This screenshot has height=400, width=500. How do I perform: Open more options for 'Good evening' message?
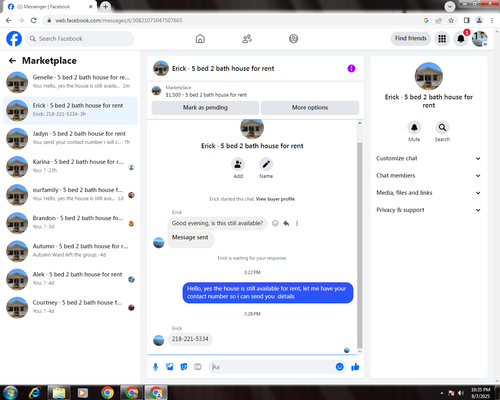pyautogui.click(x=297, y=223)
